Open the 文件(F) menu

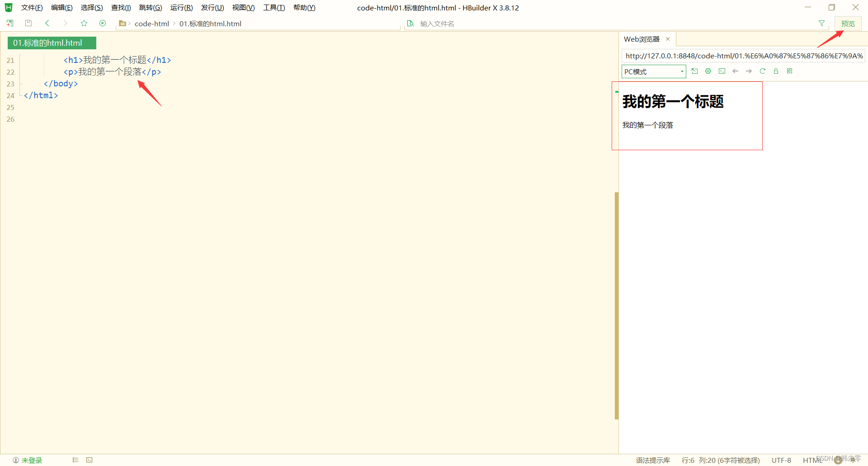coord(31,7)
